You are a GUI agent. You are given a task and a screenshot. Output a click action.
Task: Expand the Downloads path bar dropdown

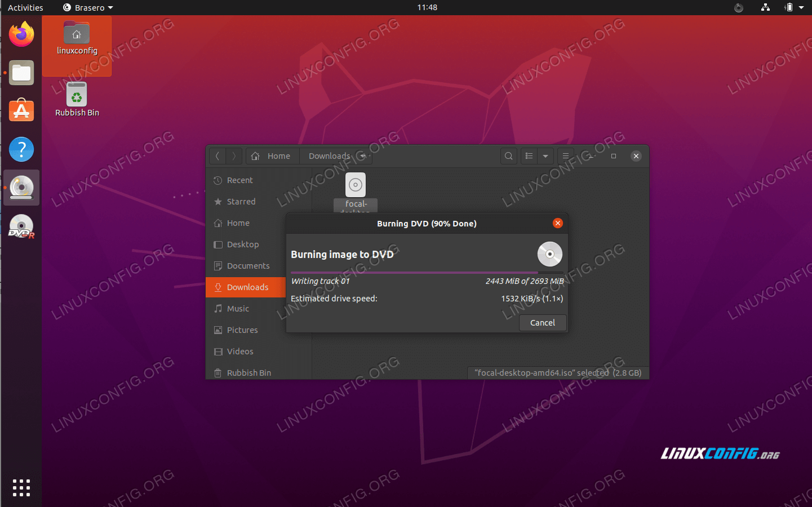(363, 156)
